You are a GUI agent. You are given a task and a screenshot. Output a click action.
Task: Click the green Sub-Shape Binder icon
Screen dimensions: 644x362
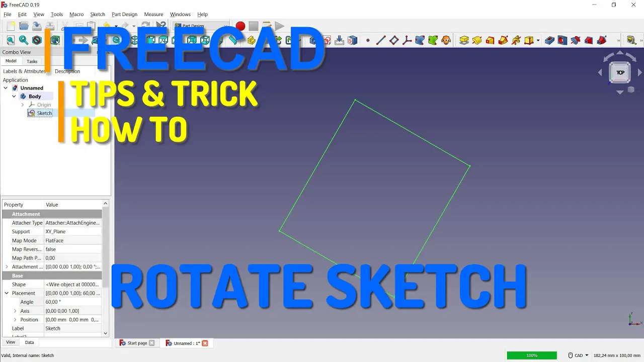coord(433,40)
